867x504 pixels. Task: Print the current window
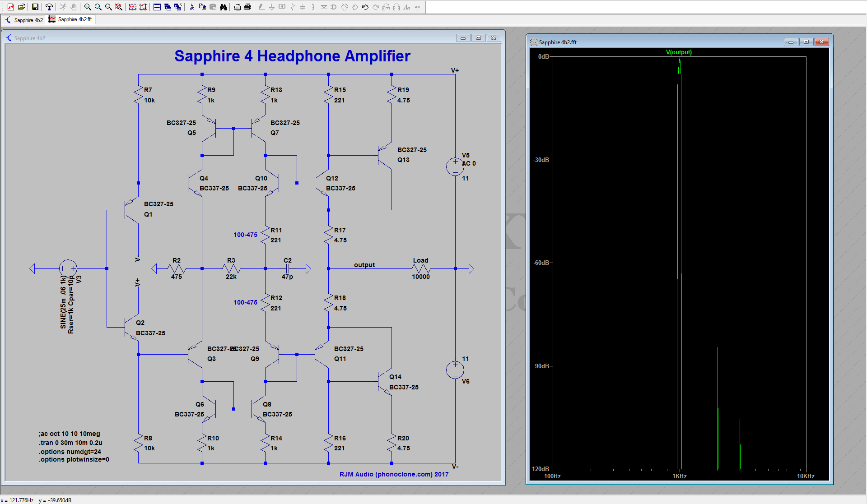(x=247, y=7)
